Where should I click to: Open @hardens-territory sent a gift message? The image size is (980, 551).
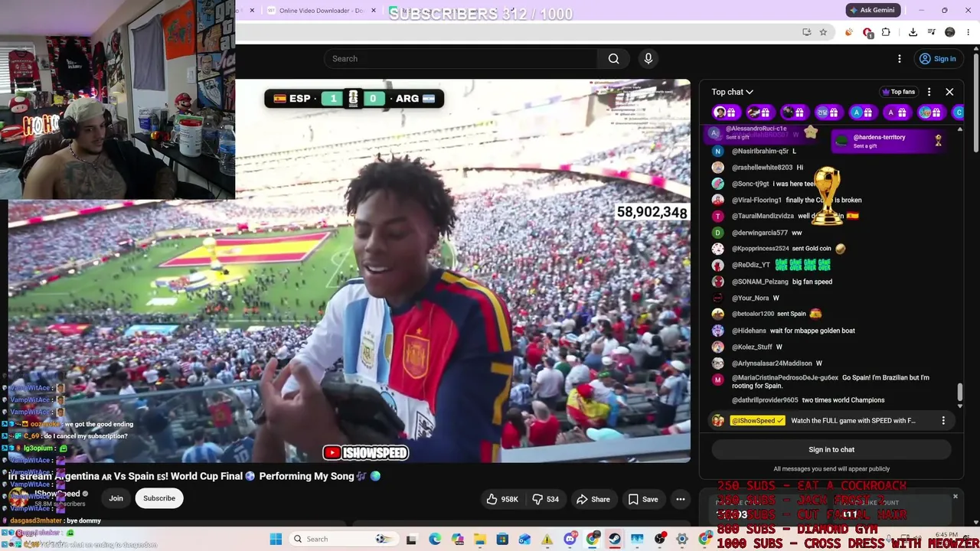(x=888, y=141)
